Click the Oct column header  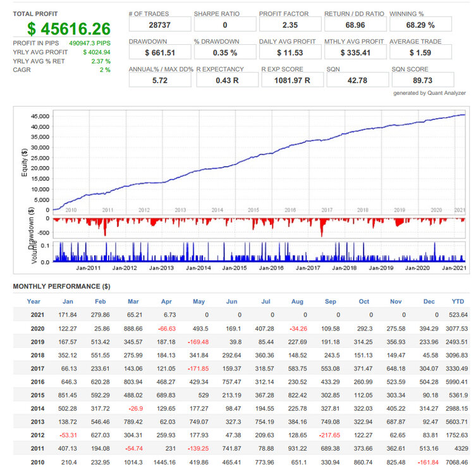(x=364, y=301)
